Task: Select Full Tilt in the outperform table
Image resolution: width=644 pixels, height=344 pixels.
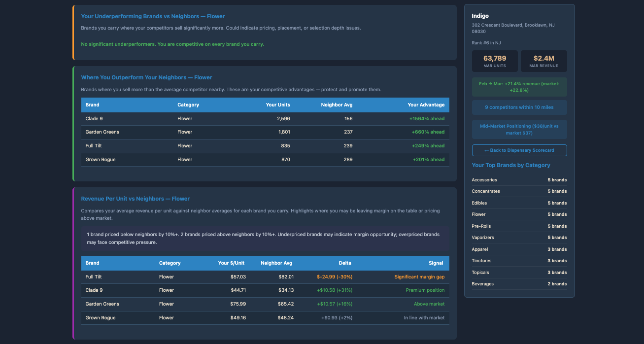Action: point(94,146)
